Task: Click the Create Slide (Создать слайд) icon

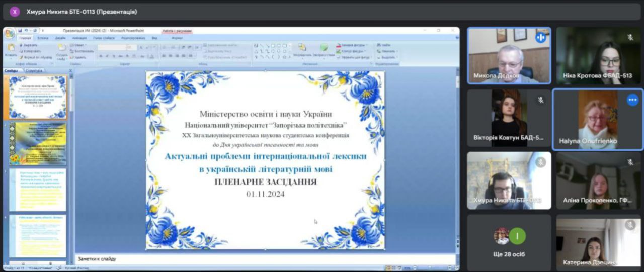Action: coord(61,50)
